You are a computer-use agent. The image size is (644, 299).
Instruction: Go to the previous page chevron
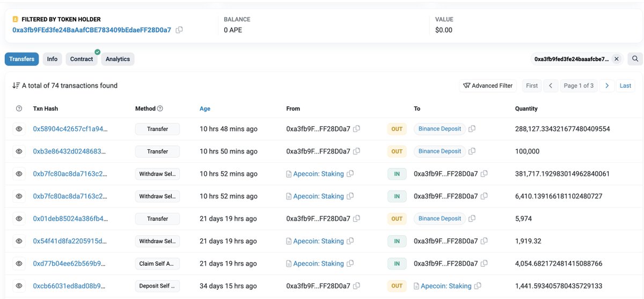(x=551, y=85)
